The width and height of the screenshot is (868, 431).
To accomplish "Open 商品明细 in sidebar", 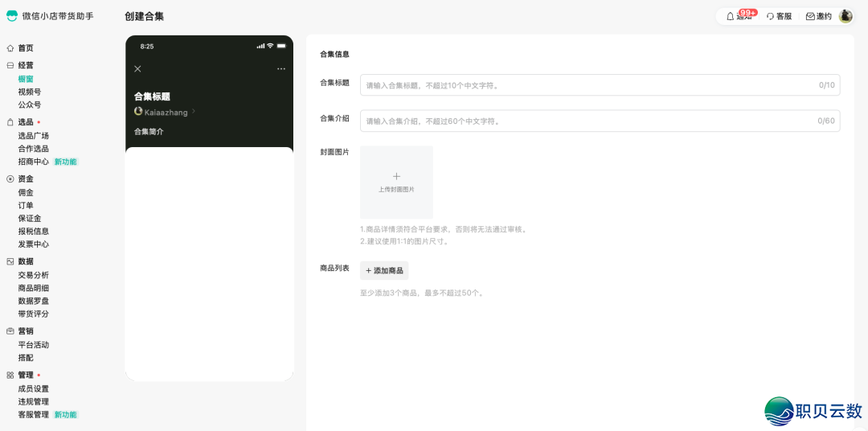I will point(33,288).
